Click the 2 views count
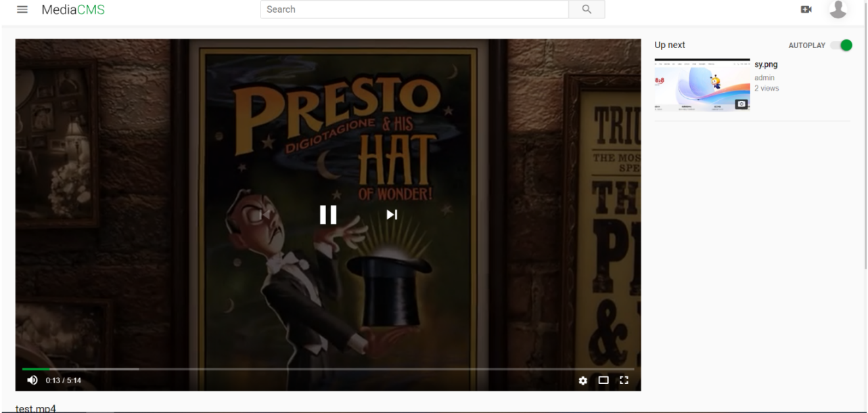 click(x=767, y=89)
